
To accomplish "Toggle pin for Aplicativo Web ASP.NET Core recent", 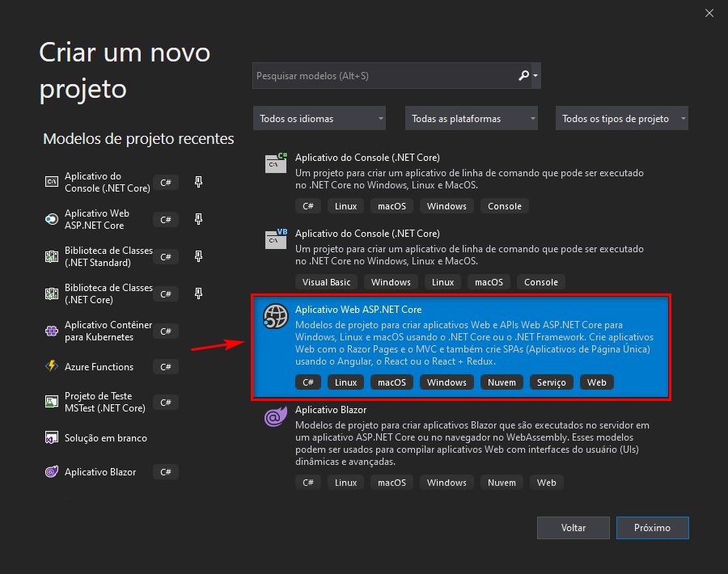I will coord(198,219).
